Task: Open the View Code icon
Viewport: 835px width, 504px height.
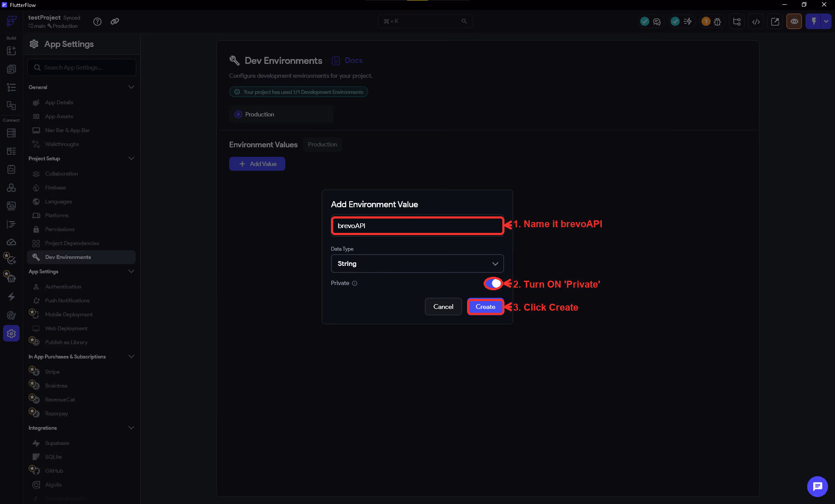Action: point(756,21)
